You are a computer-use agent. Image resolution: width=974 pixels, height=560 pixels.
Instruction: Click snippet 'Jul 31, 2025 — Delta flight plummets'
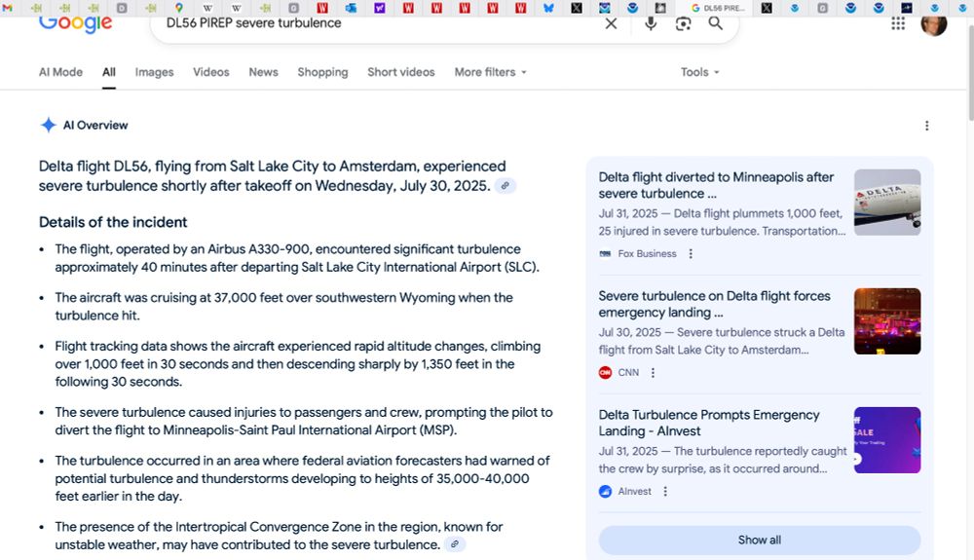click(x=722, y=222)
